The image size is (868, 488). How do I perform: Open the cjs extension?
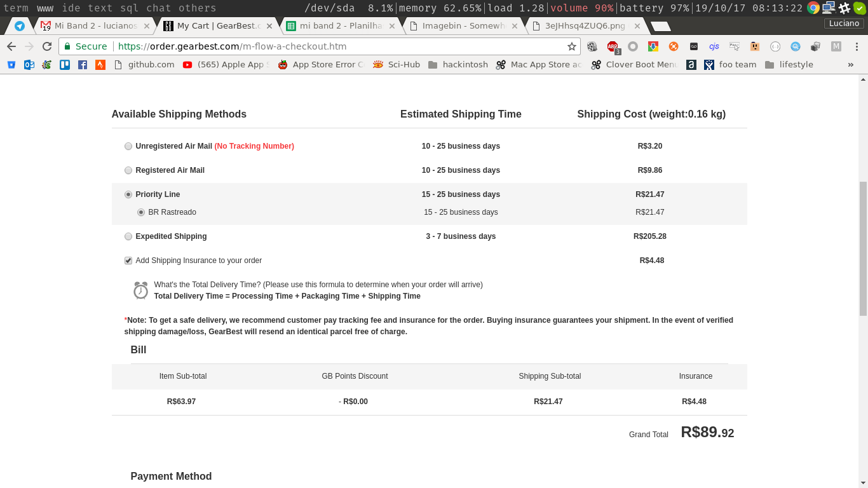coord(714,46)
